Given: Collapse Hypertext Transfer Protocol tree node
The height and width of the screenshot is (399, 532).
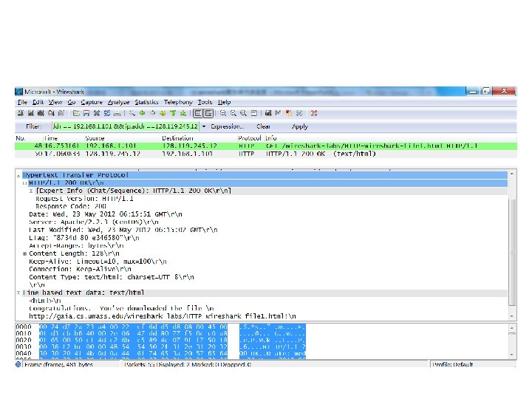Looking at the screenshot, I should pos(18,175).
